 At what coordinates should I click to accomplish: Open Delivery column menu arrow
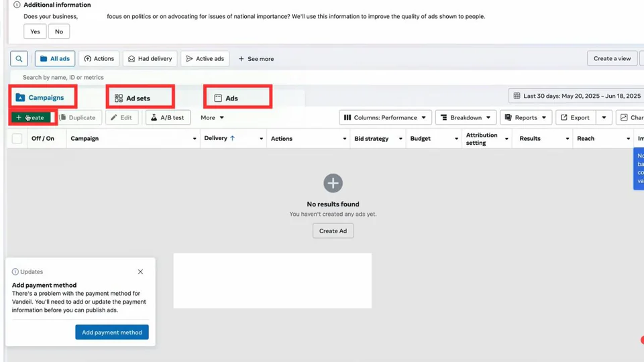pyautogui.click(x=261, y=139)
